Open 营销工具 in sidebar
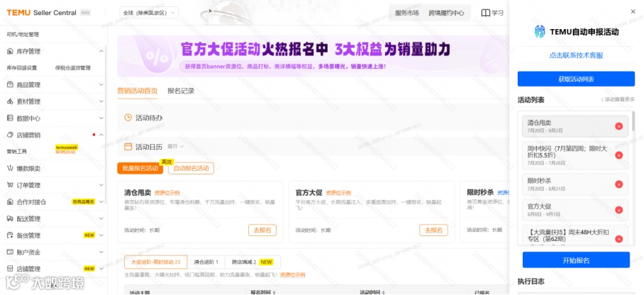This screenshot has width=644, height=295. (x=17, y=152)
